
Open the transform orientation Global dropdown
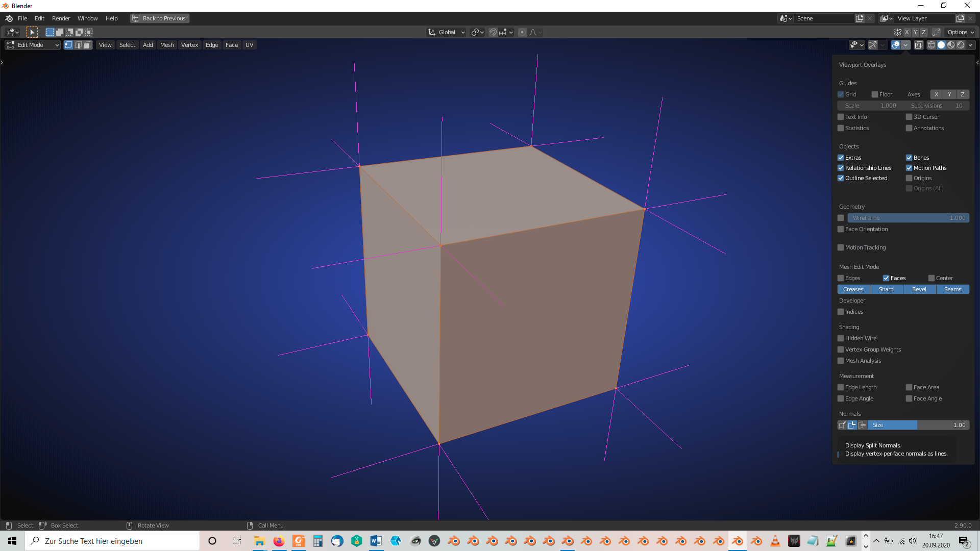coord(446,32)
